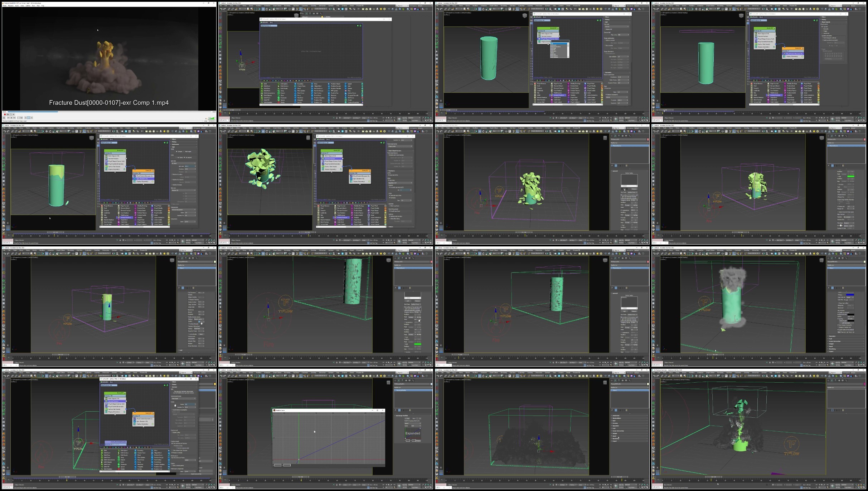Select DischargeModifier in the modifier stack

click(413, 390)
